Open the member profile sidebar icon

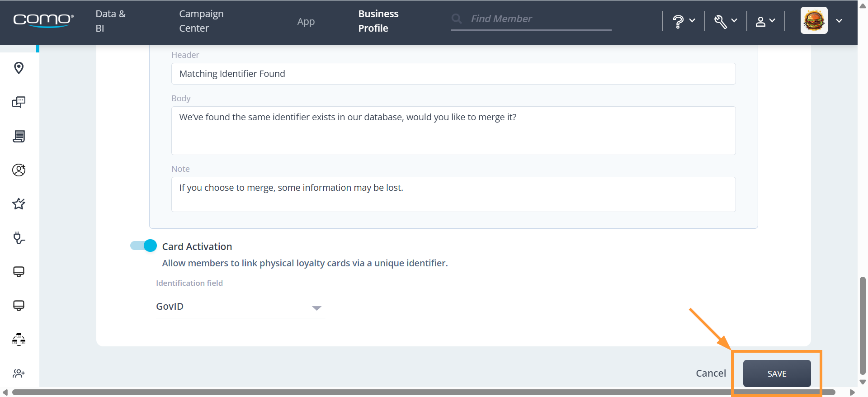click(x=19, y=170)
